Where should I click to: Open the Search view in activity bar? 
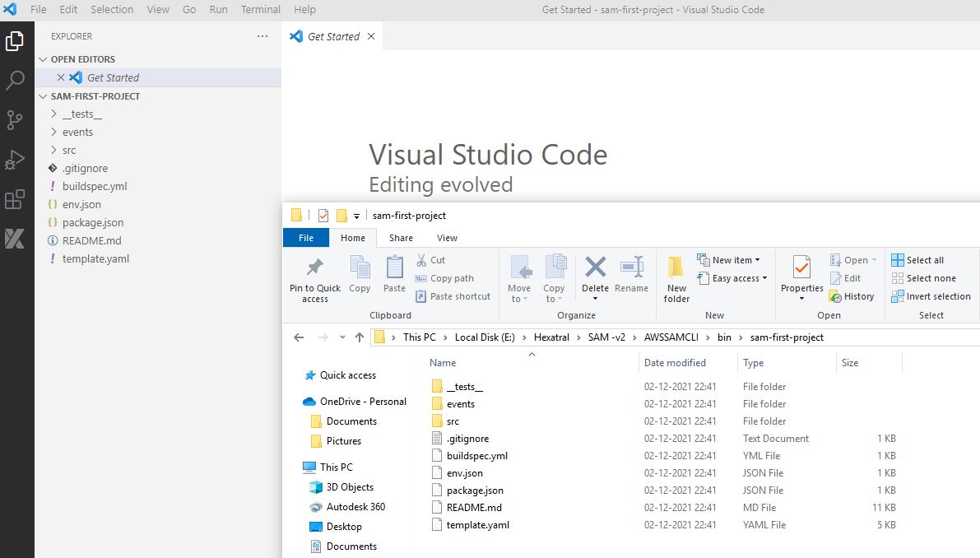(15, 80)
